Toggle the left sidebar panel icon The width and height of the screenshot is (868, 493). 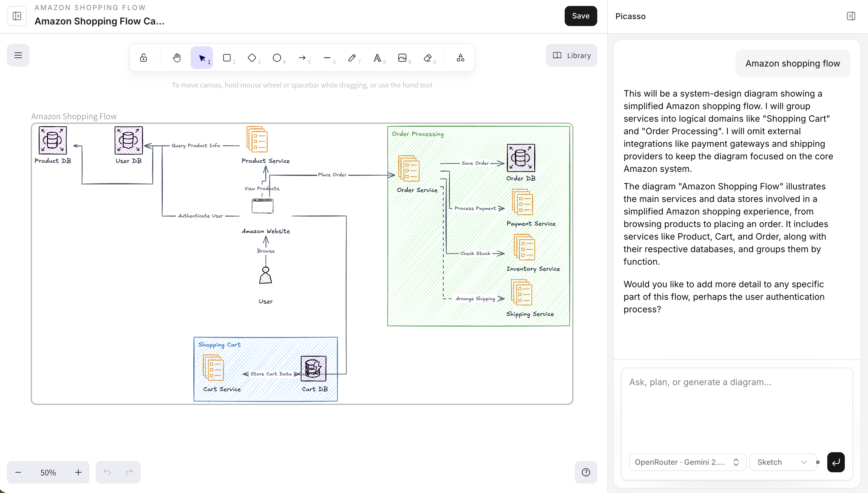(17, 16)
